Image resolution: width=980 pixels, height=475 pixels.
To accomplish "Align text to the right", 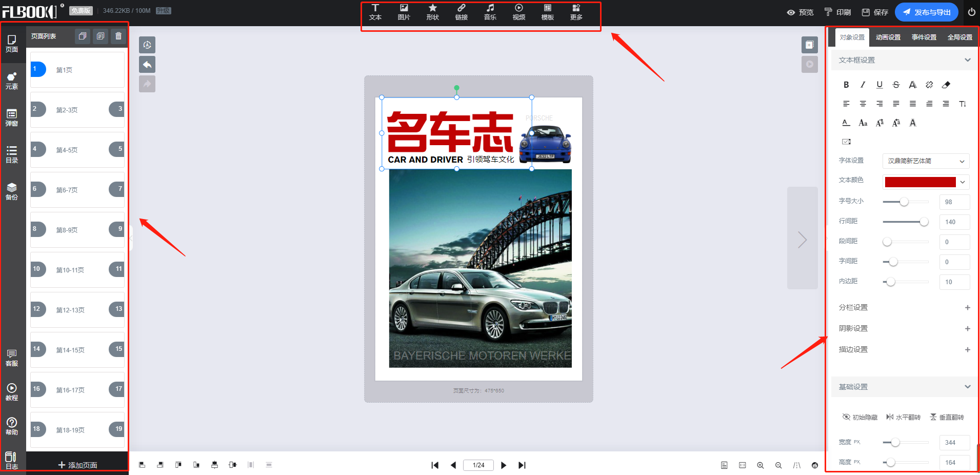I will pyautogui.click(x=879, y=104).
